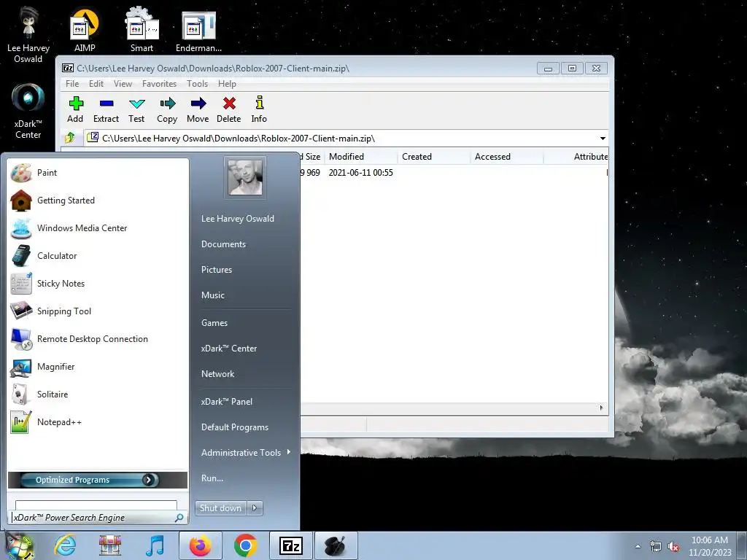Open Pictures from the Start menu
747x560 pixels.
pos(217,270)
